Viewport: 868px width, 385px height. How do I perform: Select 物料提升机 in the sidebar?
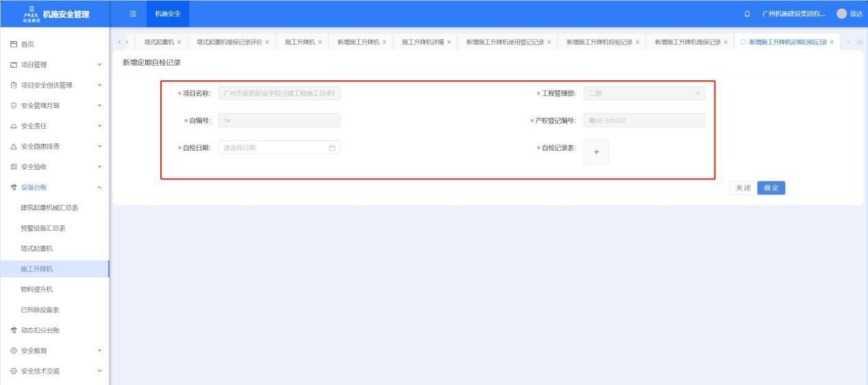coord(37,289)
